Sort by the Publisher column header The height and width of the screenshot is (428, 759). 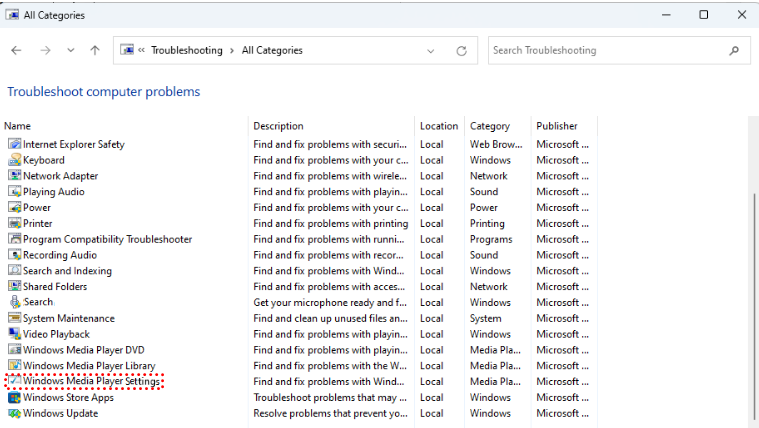pyautogui.click(x=557, y=126)
